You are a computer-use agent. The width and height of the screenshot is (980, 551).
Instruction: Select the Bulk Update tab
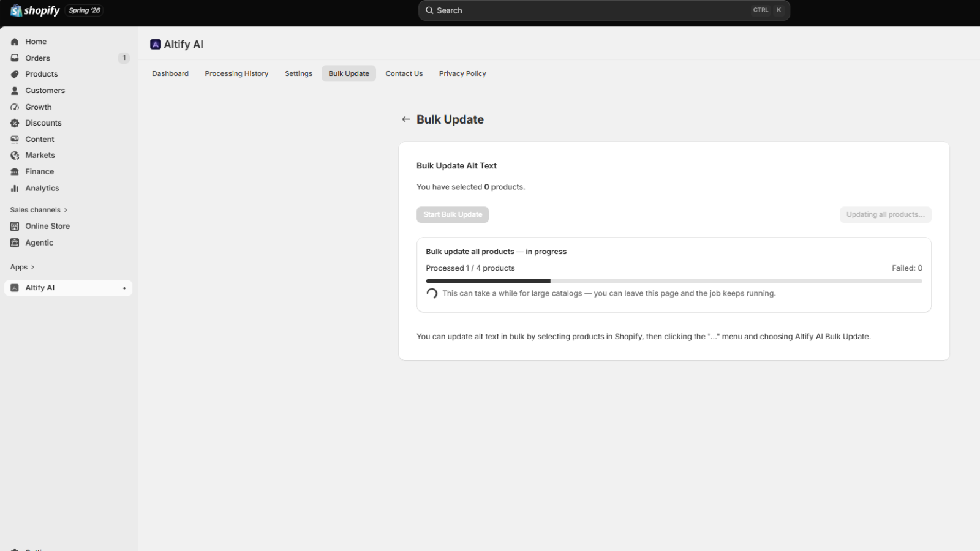tap(349, 73)
